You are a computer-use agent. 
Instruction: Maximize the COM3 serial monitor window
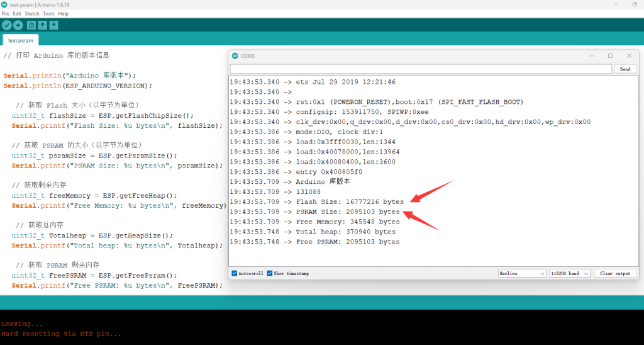coord(610,56)
